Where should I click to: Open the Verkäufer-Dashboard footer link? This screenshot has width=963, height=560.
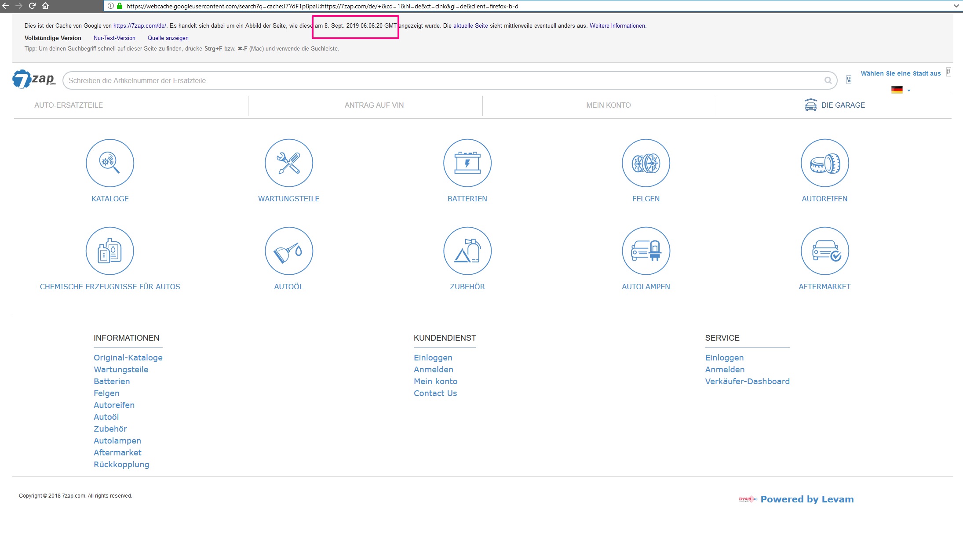pyautogui.click(x=747, y=382)
